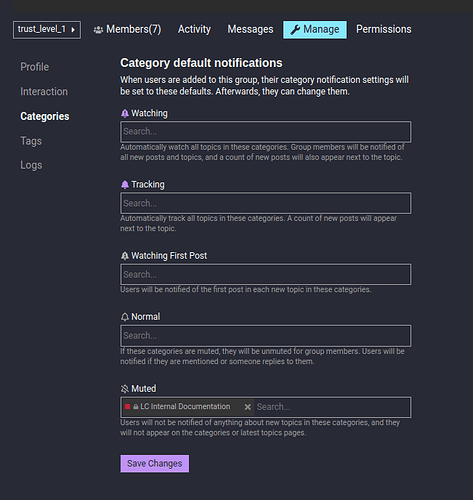Open the Messages tab
This screenshot has height=500, width=473.
tap(250, 29)
